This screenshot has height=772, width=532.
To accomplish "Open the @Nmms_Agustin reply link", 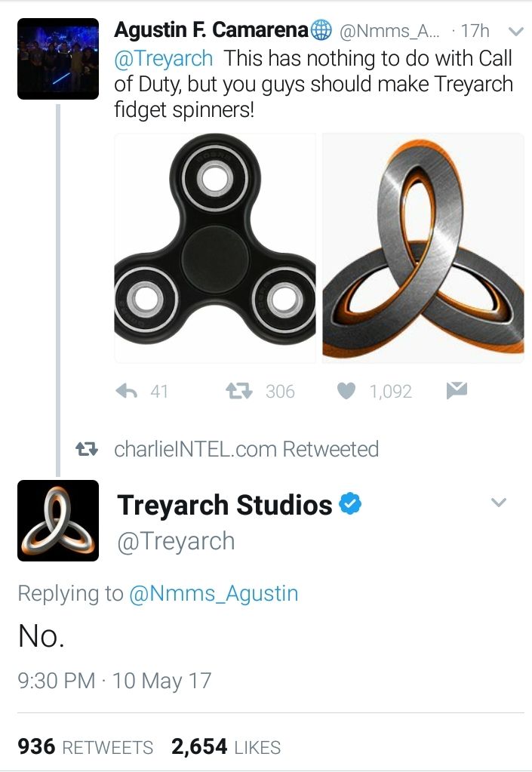I will [x=214, y=593].
